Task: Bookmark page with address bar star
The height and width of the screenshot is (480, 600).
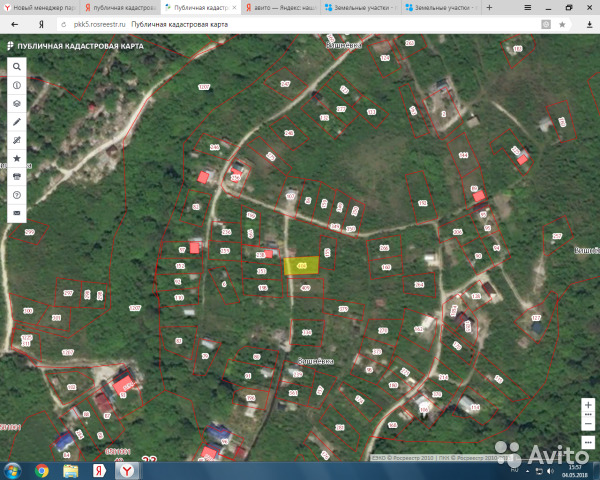Action: (562, 24)
